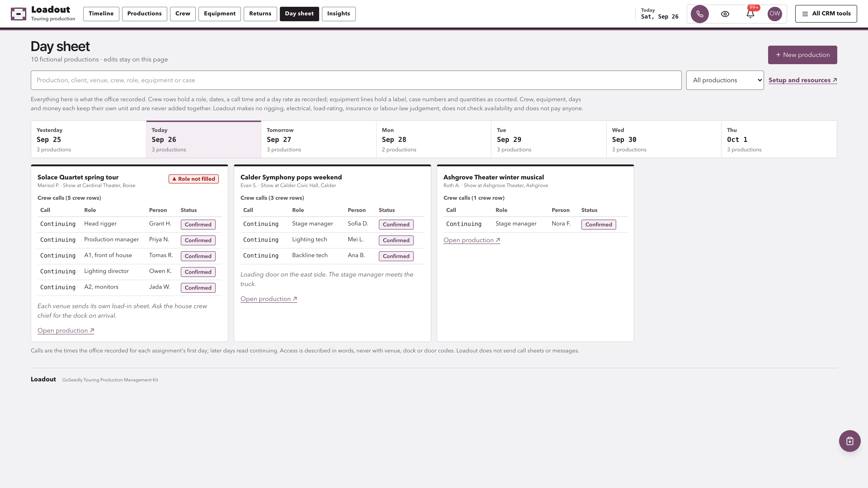Image resolution: width=868 pixels, height=488 pixels.
Task: Select the Tue Sep 29 day
Action: (x=549, y=139)
